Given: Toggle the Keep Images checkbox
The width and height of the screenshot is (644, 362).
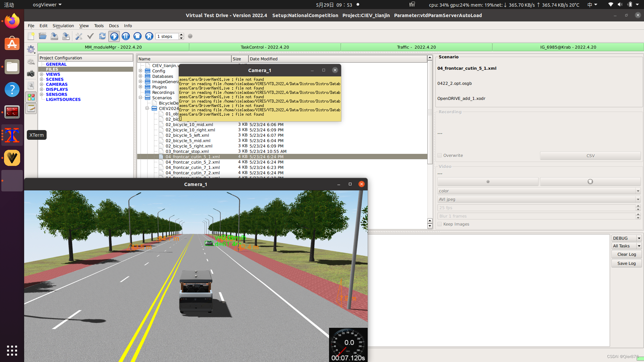Looking at the screenshot, I should tap(440, 224).
